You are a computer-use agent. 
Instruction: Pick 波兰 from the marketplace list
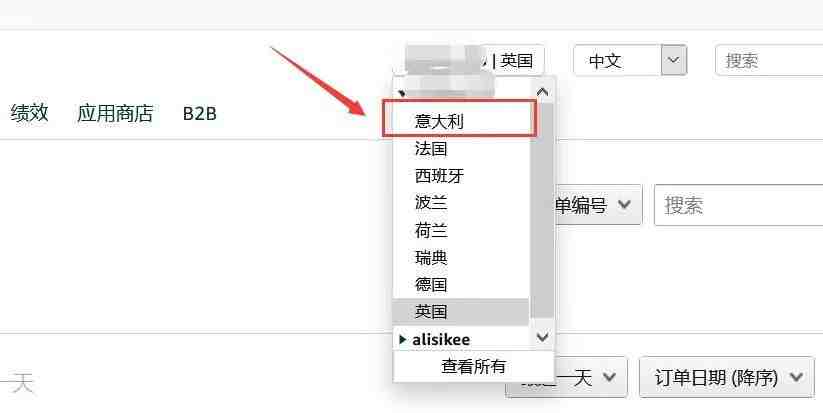(461, 203)
